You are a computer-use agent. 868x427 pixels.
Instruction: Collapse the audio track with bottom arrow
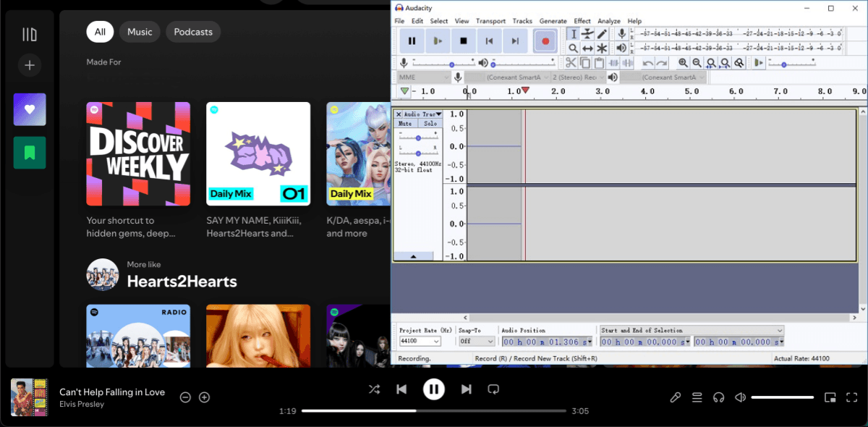click(x=413, y=256)
